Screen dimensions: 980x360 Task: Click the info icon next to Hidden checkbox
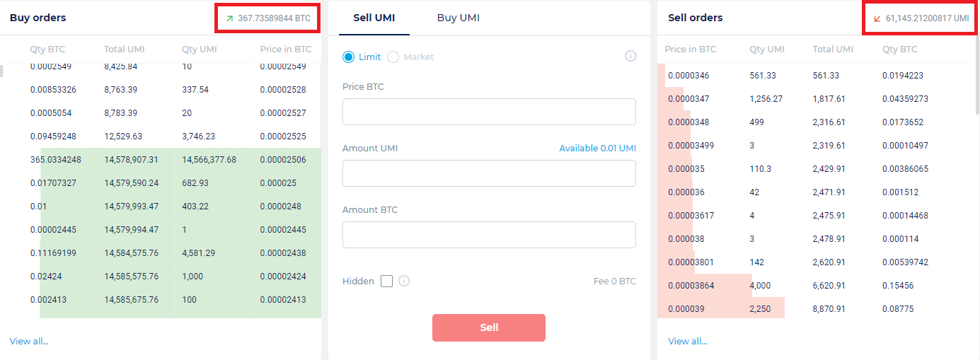click(404, 281)
